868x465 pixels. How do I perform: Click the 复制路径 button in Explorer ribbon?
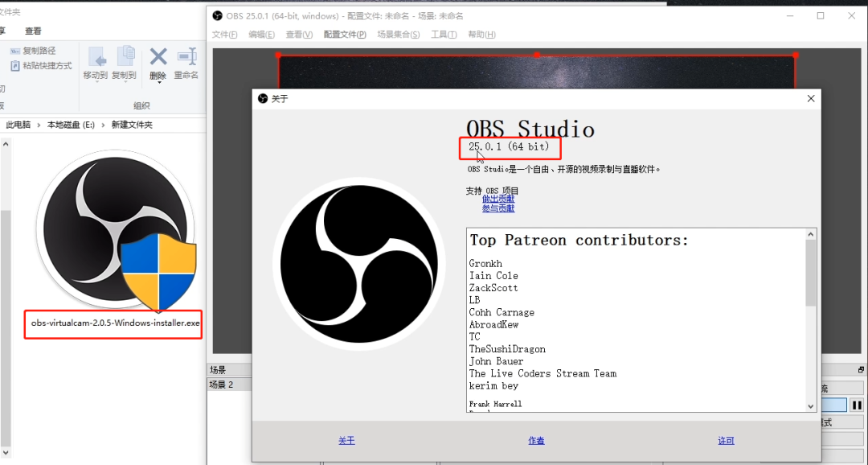[x=34, y=51]
